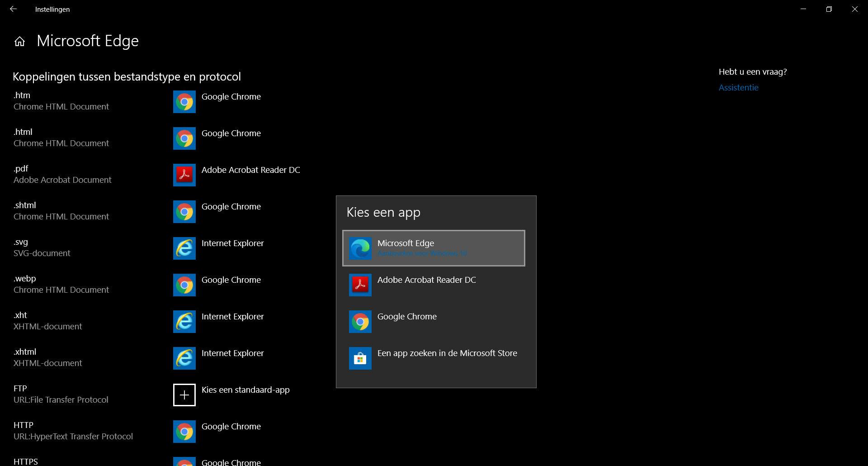Click the Chrome icon in the .html row
Screen dimensions: 868x466
point(184,138)
